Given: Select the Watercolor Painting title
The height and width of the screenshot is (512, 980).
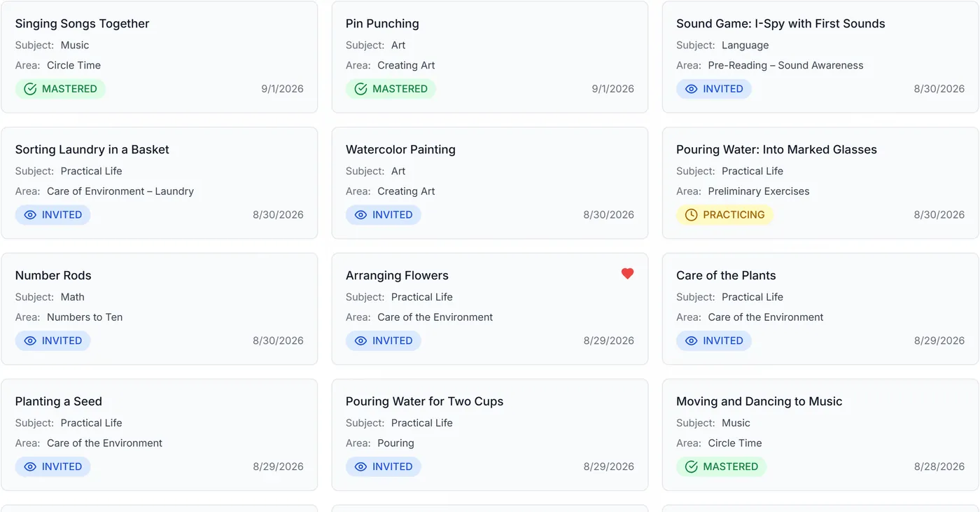Looking at the screenshot, I should [x=400, y=150].
